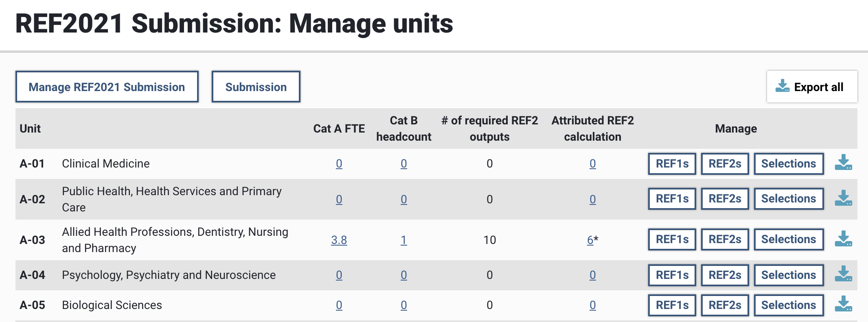Screen dimensions: 868x322
Task: Click the 3.8 Cat A FTE link
Action: tap(339, 240)
